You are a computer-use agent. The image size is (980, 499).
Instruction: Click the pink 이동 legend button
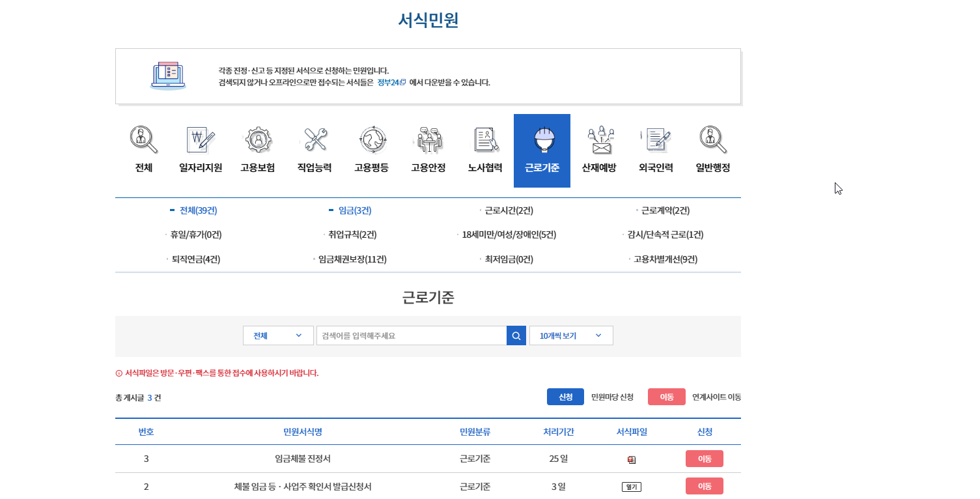point(666,397)
